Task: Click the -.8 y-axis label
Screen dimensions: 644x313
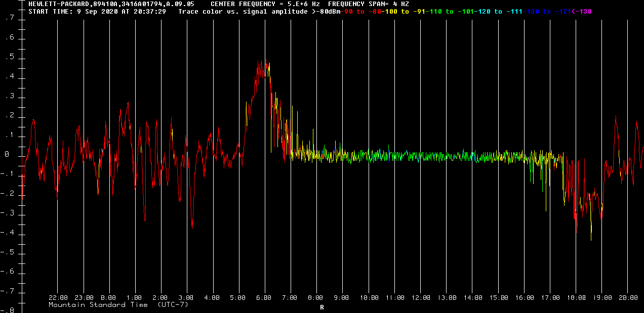Action: click(x=8, y=310)
